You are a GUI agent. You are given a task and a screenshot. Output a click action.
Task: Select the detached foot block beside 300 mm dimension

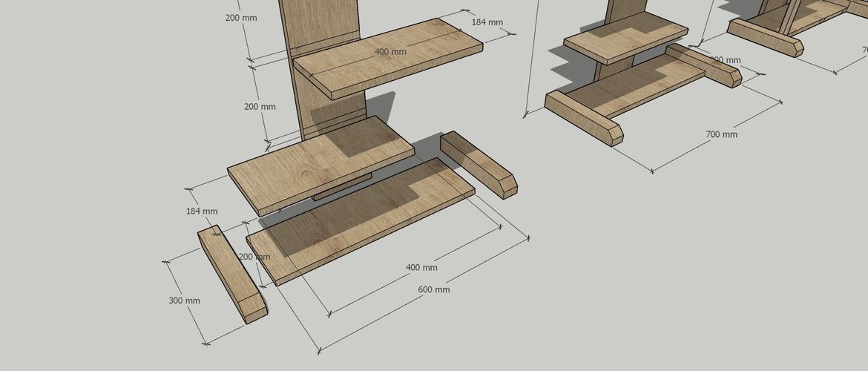pos(231,275)
